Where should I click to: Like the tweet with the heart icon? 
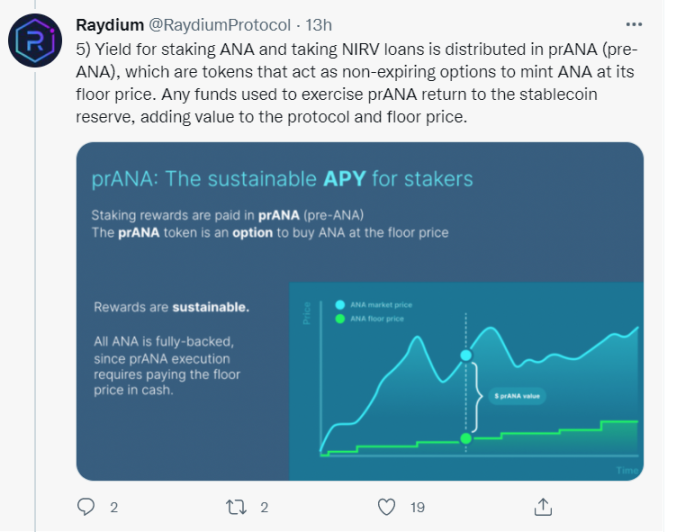click(x=387, y=506)
